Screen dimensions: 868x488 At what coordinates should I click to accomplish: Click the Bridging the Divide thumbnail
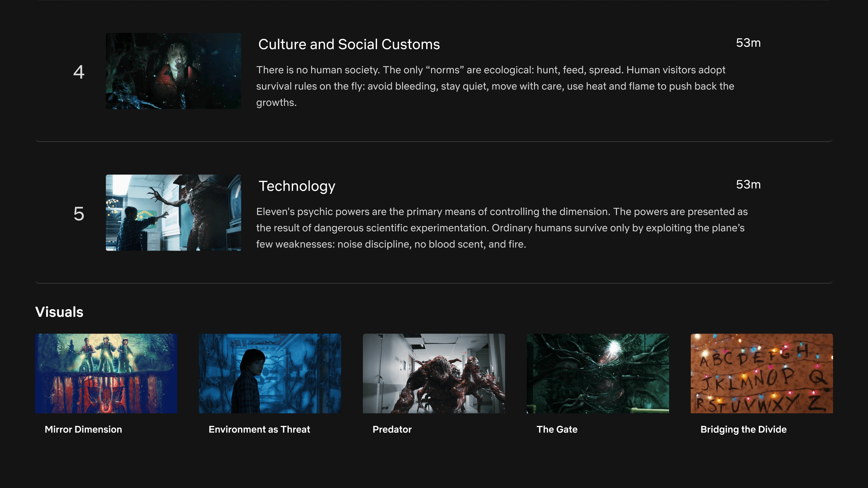[x=762, y=373]
